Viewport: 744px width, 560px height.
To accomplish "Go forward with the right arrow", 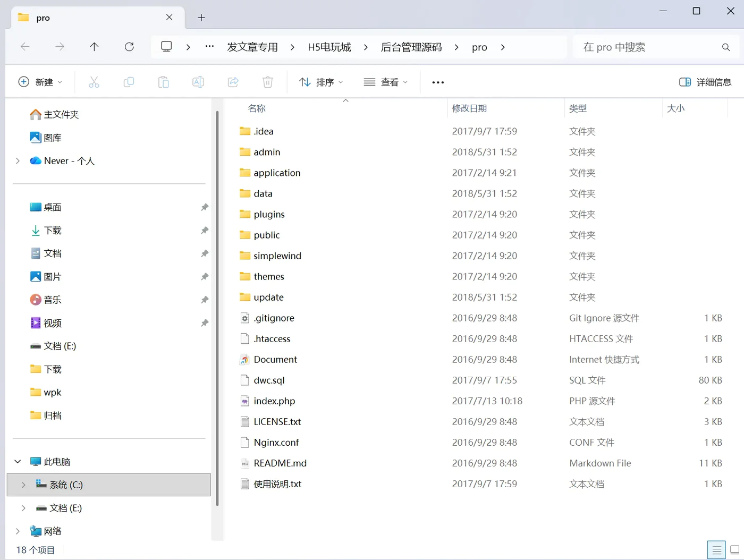I will click(60, 47).
